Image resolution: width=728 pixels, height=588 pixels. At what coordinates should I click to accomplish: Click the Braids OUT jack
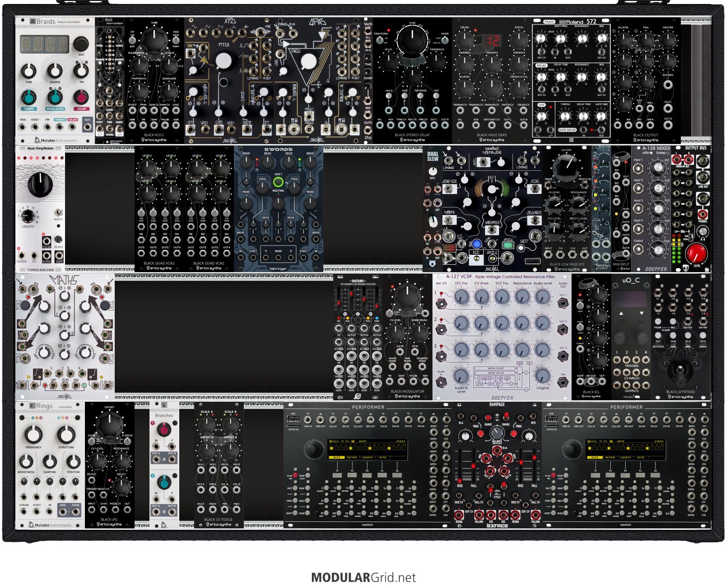point(87,127)
